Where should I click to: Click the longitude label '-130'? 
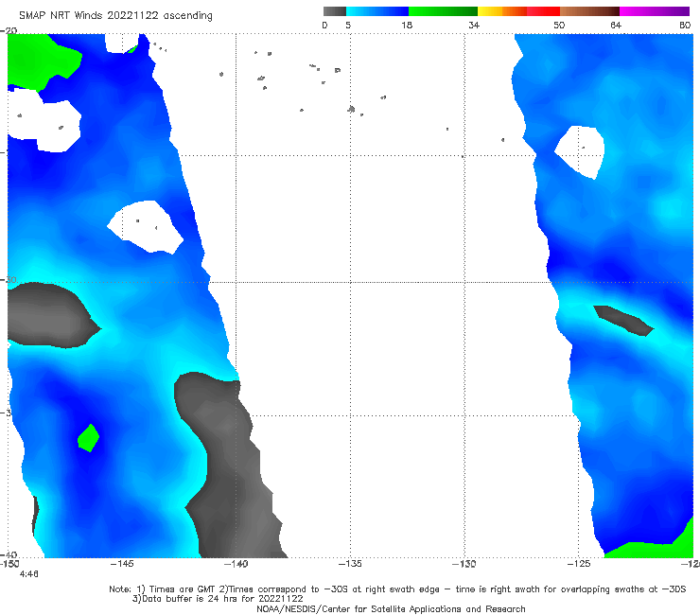click(464, 564)
